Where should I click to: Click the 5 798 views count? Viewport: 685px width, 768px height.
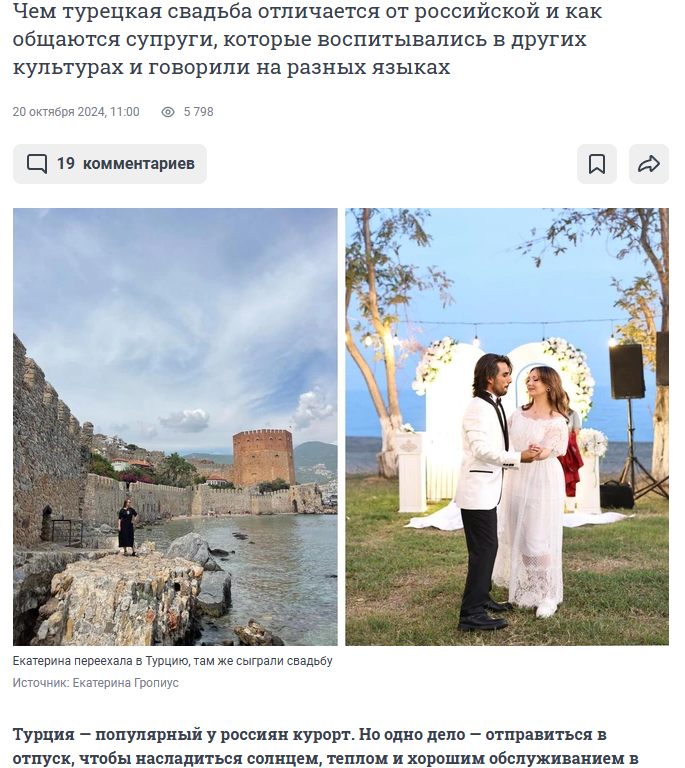coord(198,112)
